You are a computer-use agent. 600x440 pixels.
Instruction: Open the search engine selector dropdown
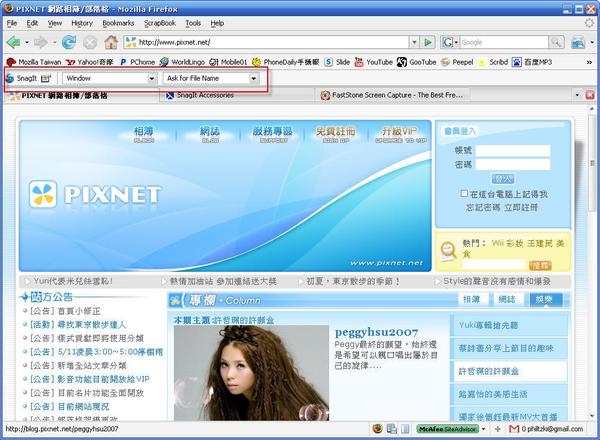tap(450, 42)
